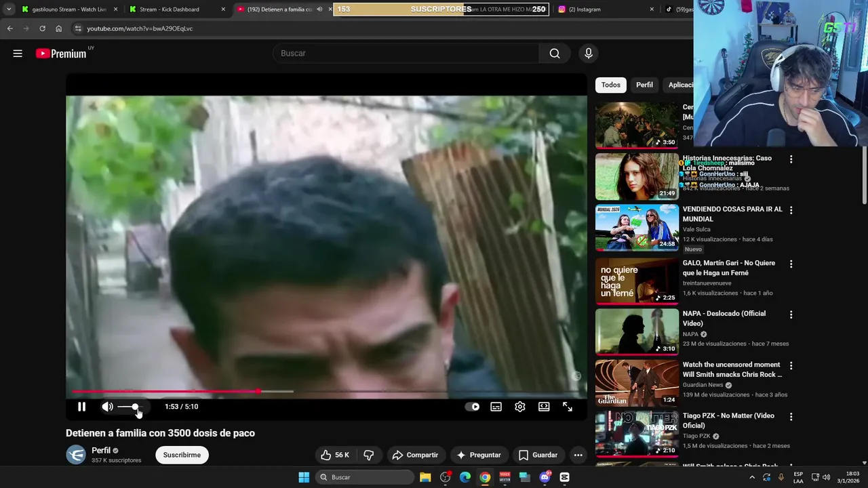Open browser tab search dropdown arrow
The image size is (868, 488).
tap(9, 9)
